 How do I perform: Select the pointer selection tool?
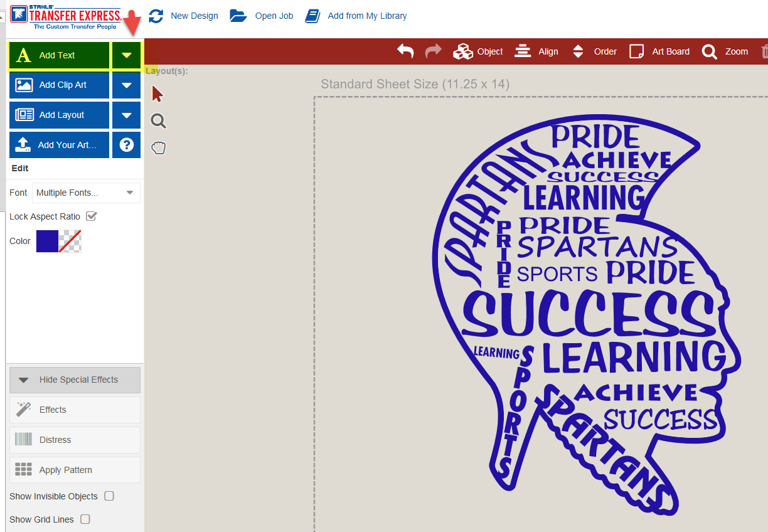point(157,93)
